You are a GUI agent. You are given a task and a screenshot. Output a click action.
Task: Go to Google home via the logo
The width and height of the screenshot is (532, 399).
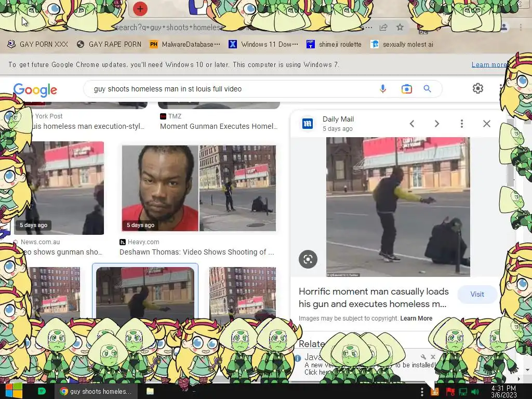[35, 89]
